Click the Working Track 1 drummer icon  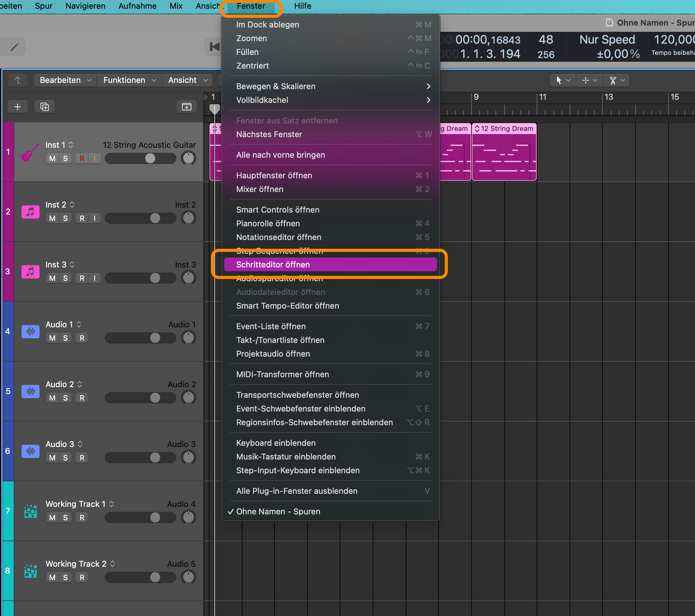click(30, 511)
